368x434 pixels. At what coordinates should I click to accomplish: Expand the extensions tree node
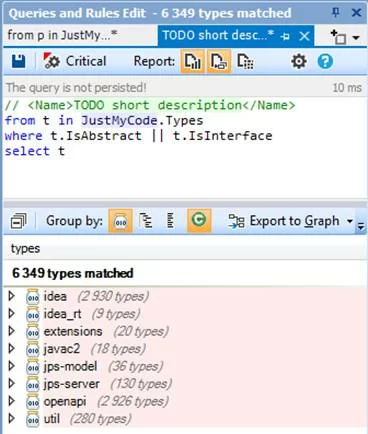point(11,331)
